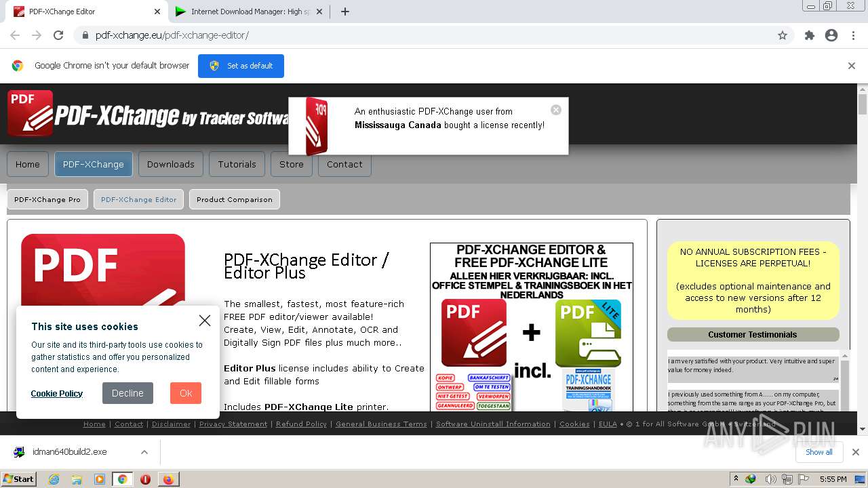Viewport: 868px width, 488px height.
Task: Go to the Home menu item
Action: click(28, 164)
